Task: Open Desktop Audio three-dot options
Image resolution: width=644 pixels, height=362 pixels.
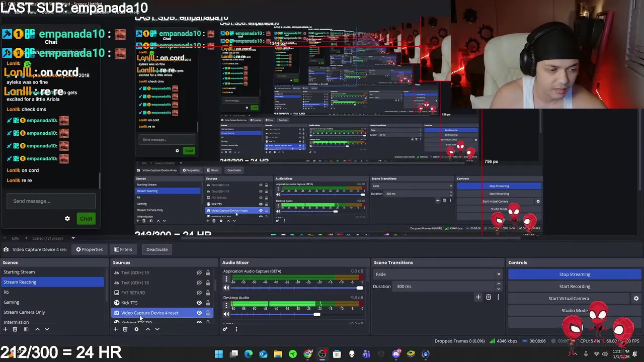Action: point(226,305)
